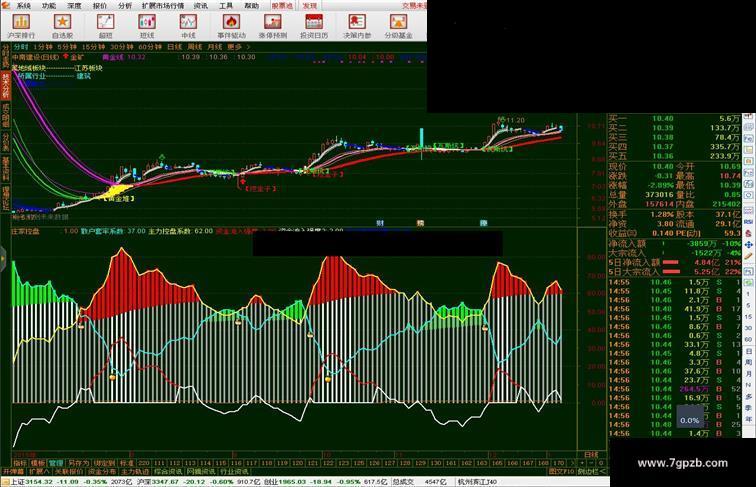Open the 功能 menu

[x=49, y=6]
